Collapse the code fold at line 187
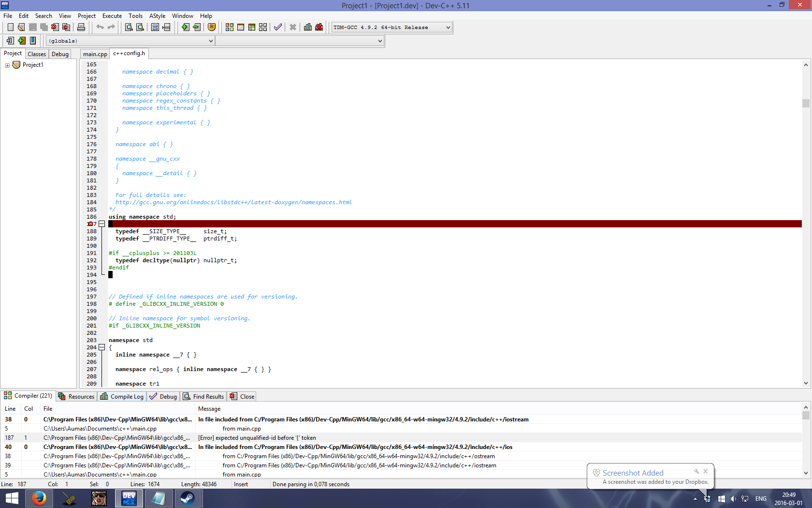 point(101,224)
